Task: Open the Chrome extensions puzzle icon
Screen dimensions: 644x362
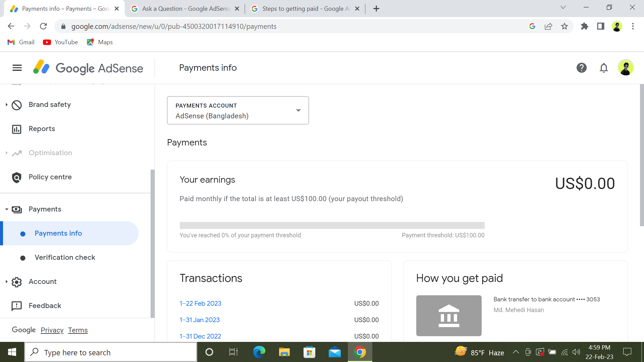Action: [585, 26]
